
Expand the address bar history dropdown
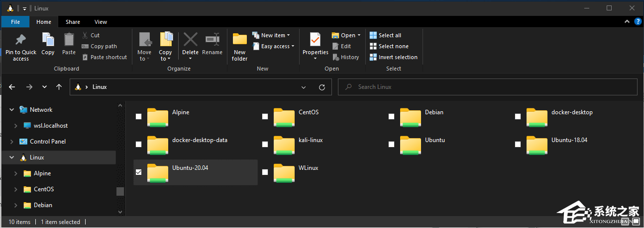(x=304, y=87)
